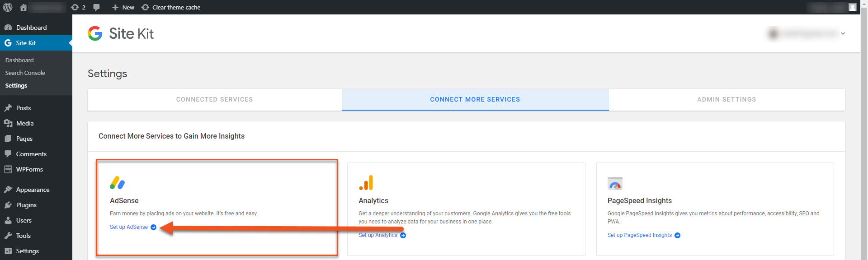Click the home site icon
868x260 pixels.
click(x=24, y=7)
